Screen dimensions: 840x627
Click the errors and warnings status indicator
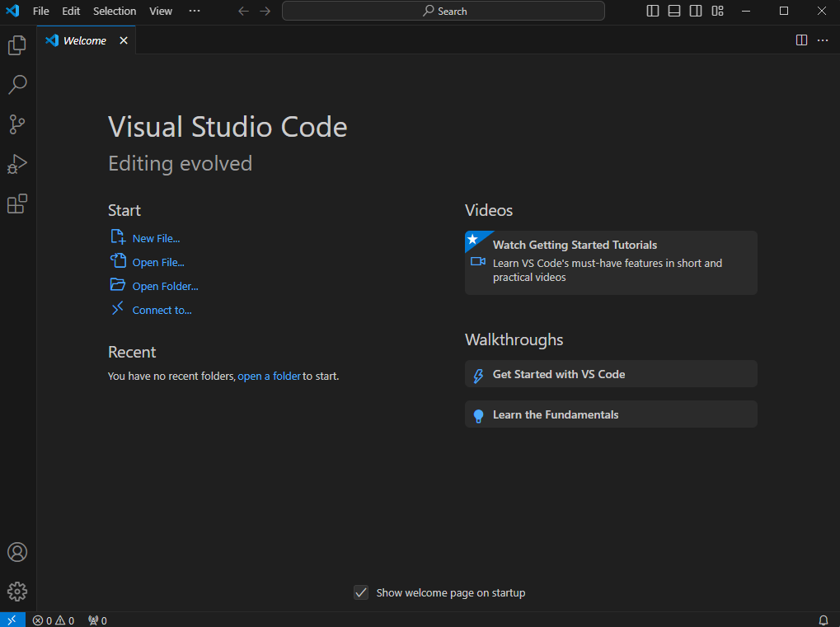[x=54, y=620]
